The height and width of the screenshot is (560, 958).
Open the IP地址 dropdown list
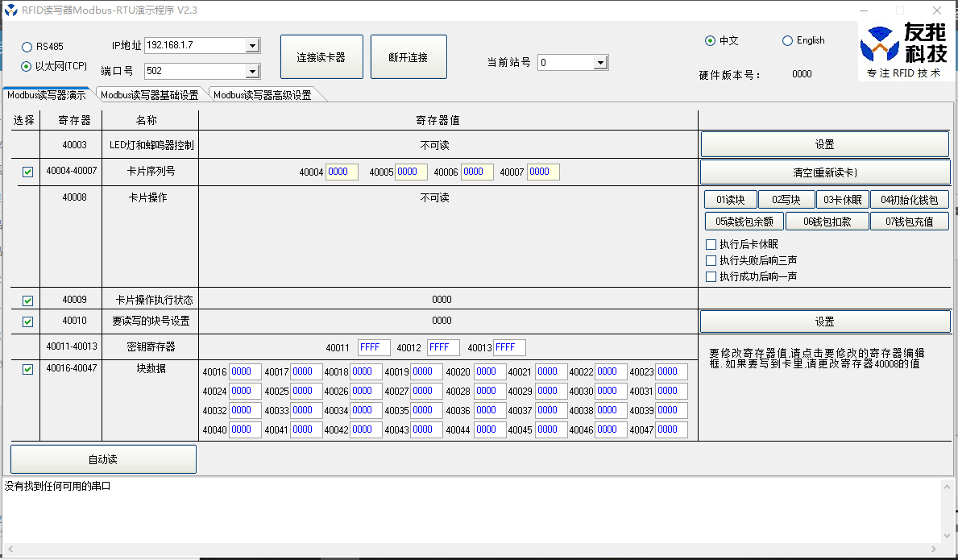coord(252,46)
